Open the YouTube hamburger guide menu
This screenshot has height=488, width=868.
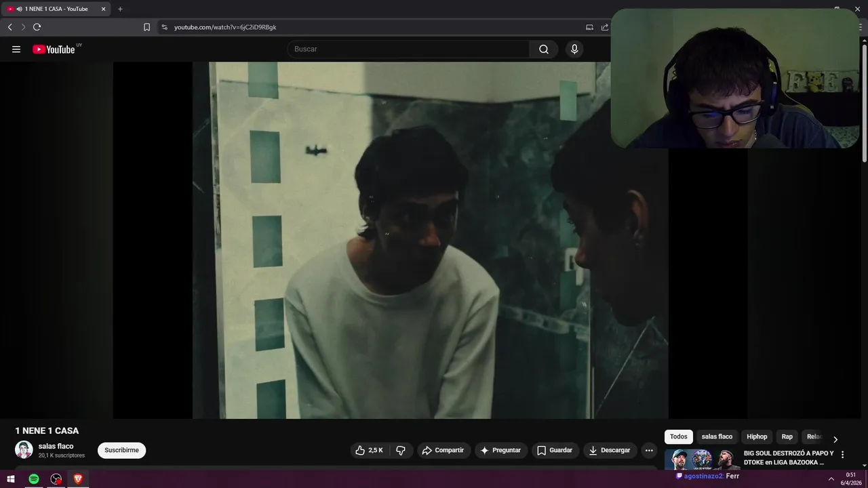tap(16, 49)
